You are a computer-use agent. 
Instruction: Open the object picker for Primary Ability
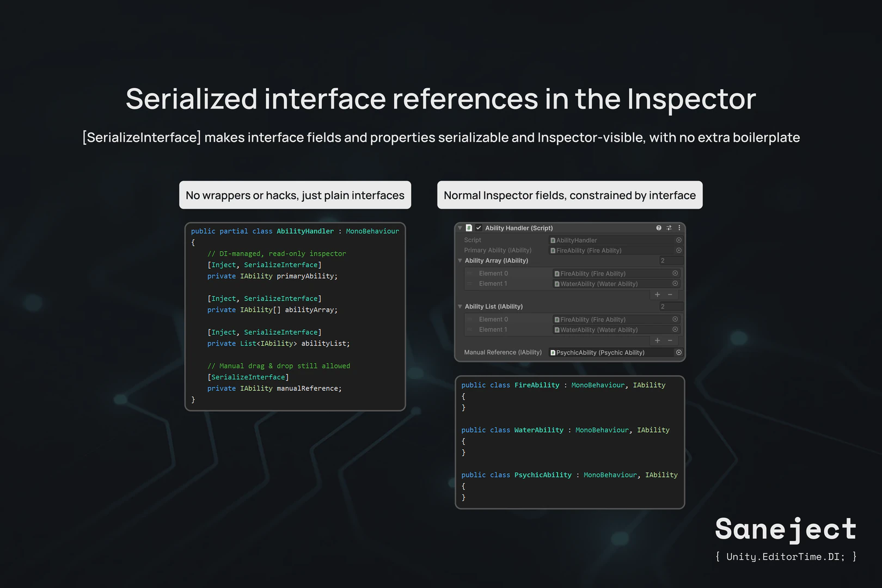678,250
